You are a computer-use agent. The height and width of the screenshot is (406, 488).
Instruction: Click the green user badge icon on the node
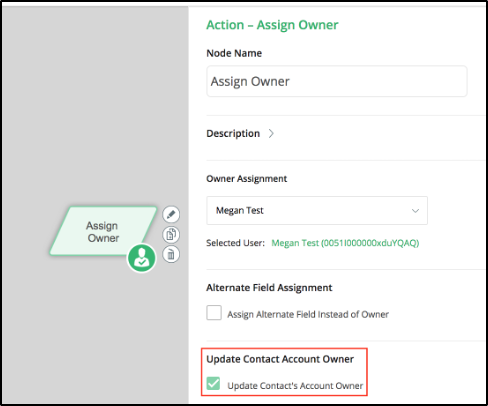click(142, 258)
